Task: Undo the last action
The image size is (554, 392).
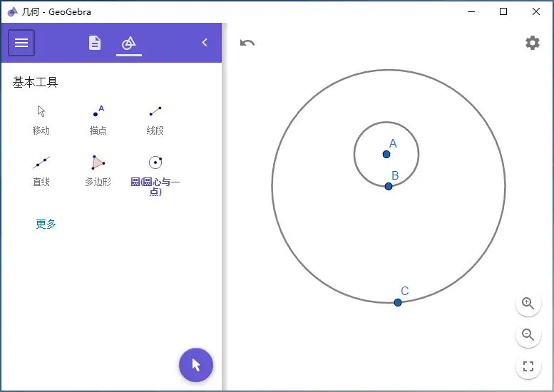Action: (x=247, y=43)
